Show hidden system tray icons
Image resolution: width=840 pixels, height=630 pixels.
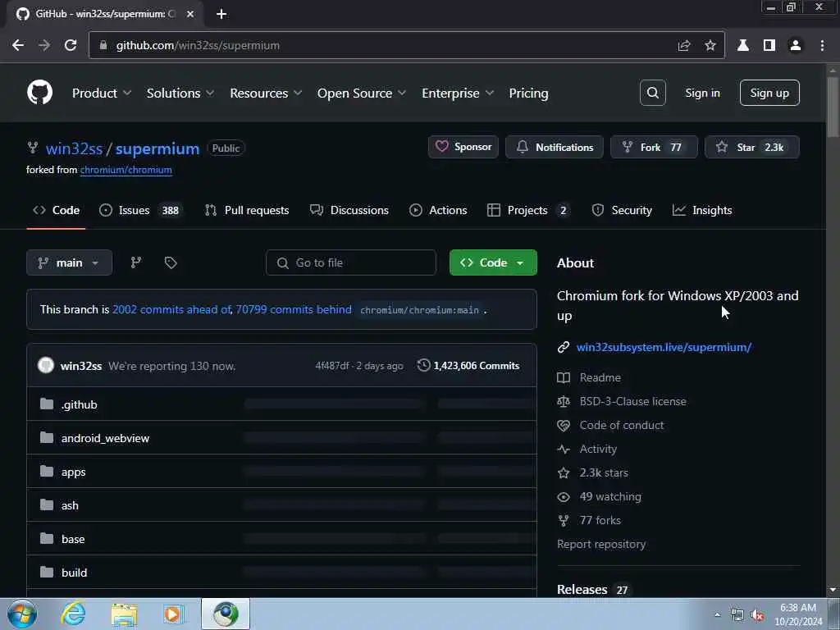(717, 615)
